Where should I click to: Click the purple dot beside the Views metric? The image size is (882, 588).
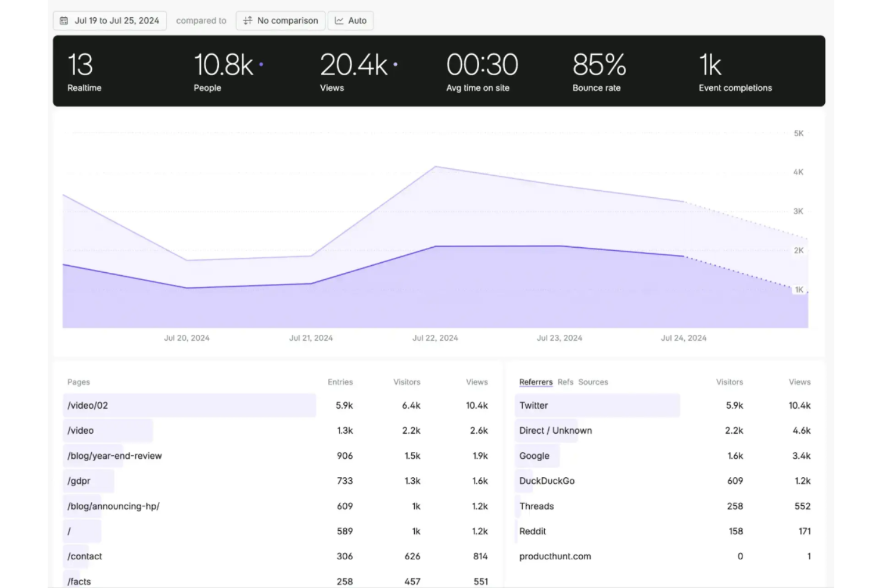coord(396,64)
